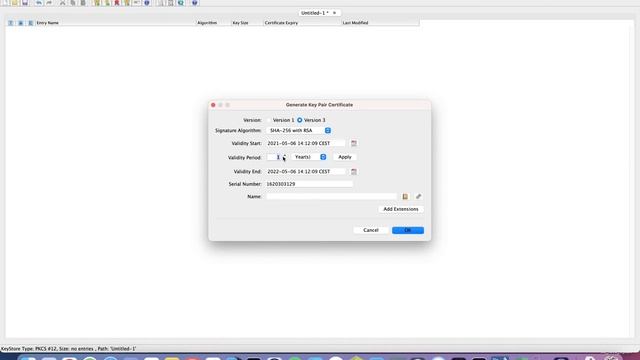Viewport: 640px width, 360px height.
Task: Click the Validity Start date field
Action: [x=306, y=143]
